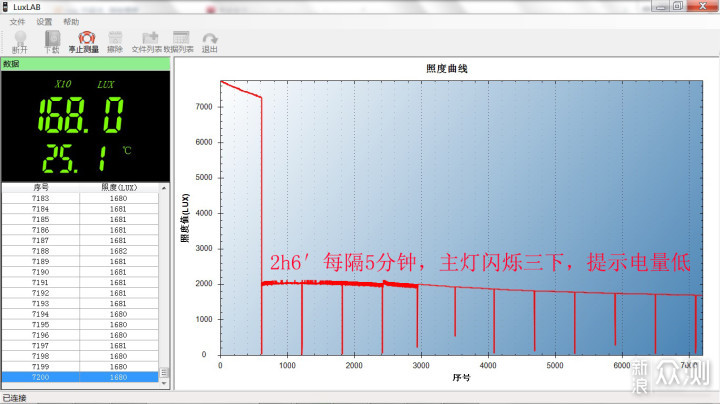Click the table scrollbar down arrow
This screenshot has width=720, height=404.
(x=164, y=383)
